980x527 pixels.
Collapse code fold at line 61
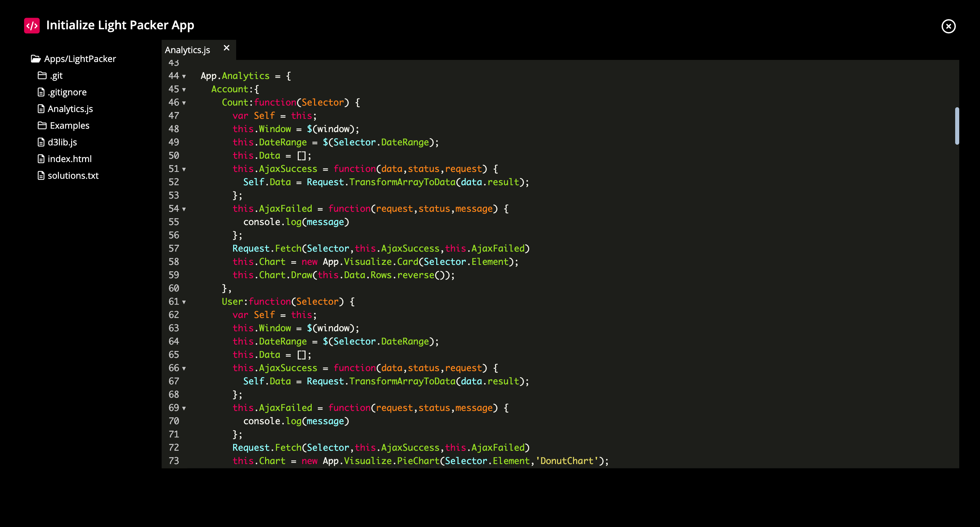click(x=184, y=302)
